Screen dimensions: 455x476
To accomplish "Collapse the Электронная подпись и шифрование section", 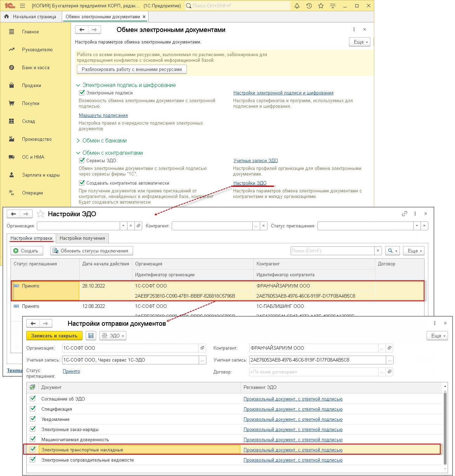I will (x=78, y=85).
